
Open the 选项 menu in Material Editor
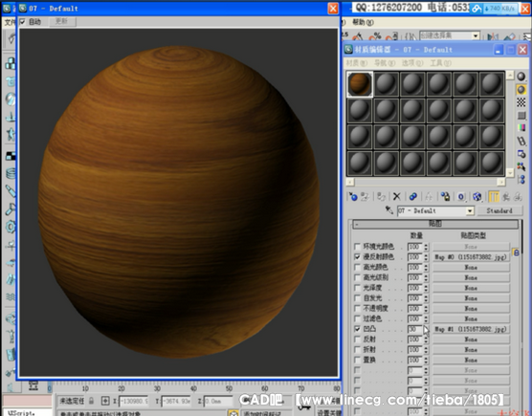412,63
